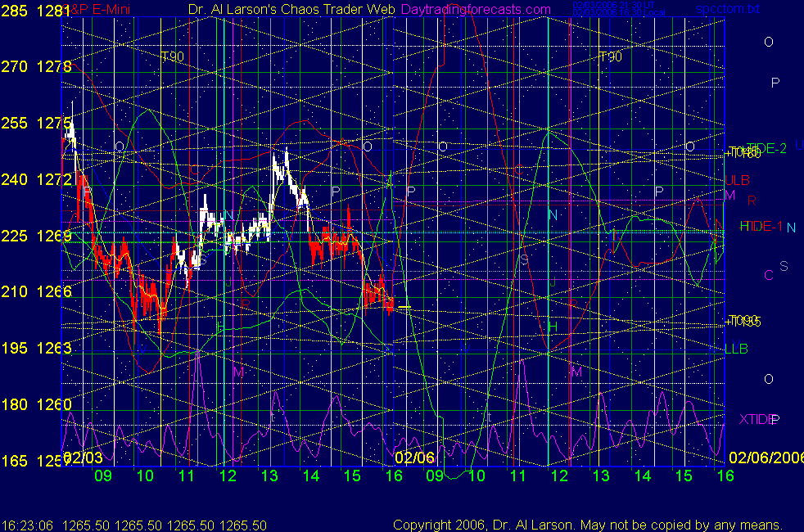The width and height of the screenshot is (804, 532).
Task: Click the spcctom.txt file name label
Action: (728, 9)
